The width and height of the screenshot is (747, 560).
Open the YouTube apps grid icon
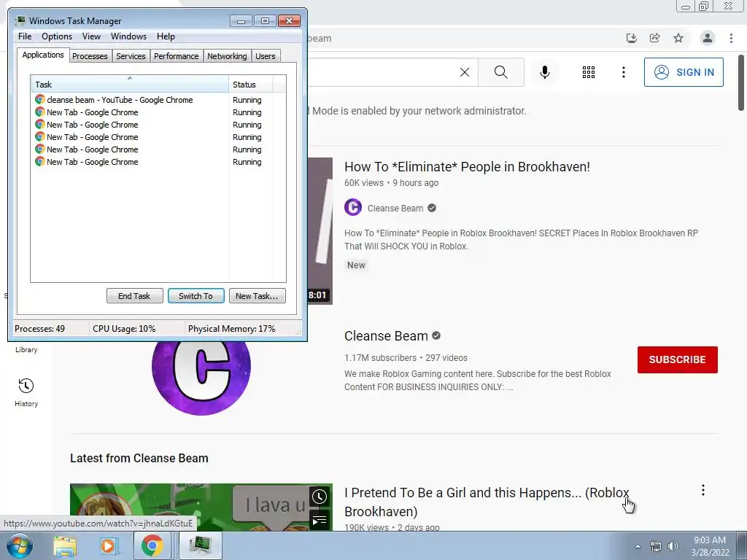point(589,72)
